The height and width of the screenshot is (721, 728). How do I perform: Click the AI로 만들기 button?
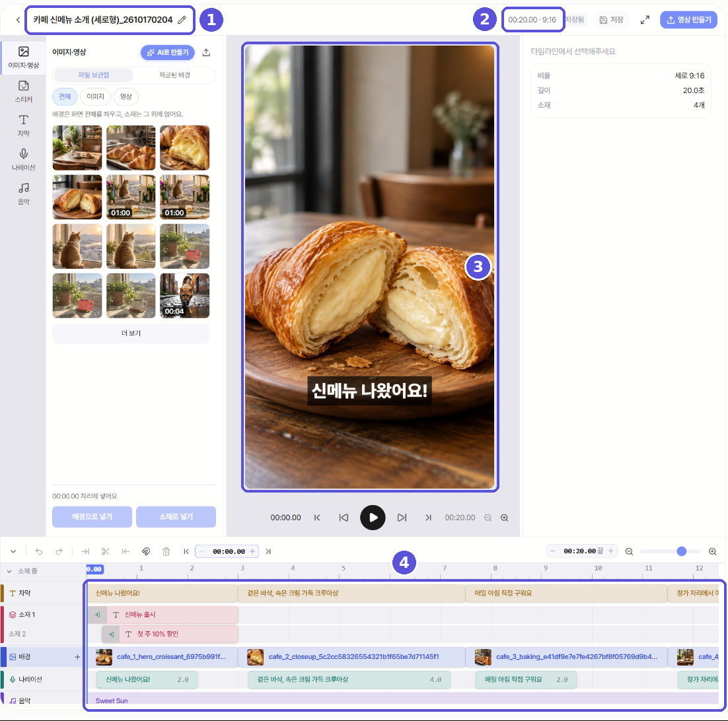[168, 52]
